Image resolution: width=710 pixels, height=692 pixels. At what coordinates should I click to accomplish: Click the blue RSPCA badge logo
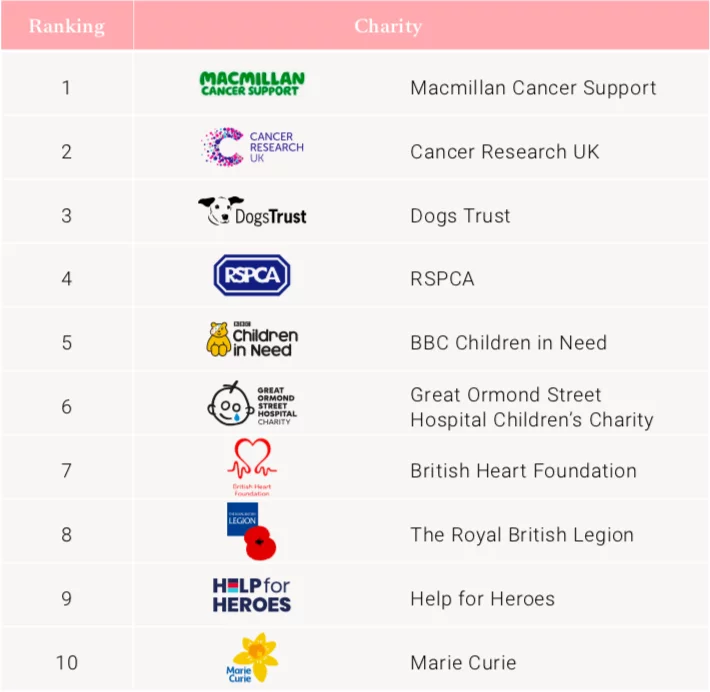[x=252, y=275]
